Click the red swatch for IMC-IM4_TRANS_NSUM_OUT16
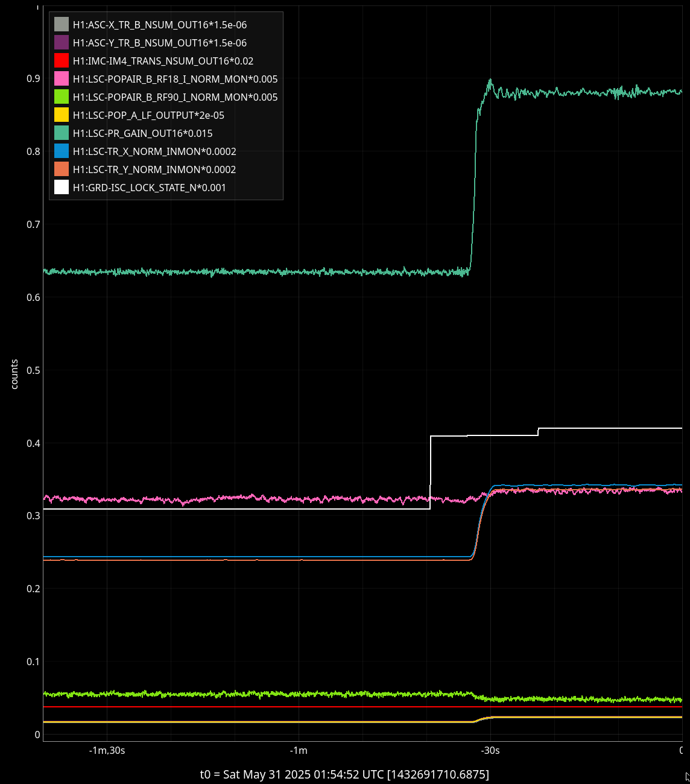Viewport: 690px width, 784px height. click(62, 60)
